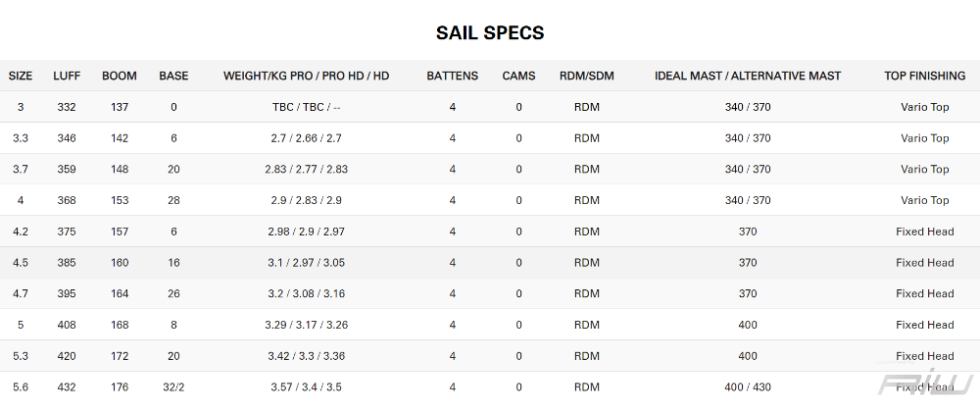Screen dimensions: 980x412
Task: Click the 32/2 base value
Action: click(x=173, y=387)
